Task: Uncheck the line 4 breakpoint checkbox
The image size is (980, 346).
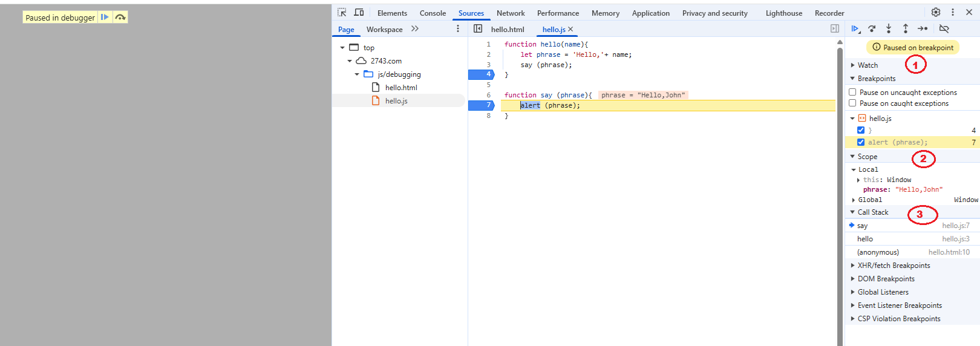Action: (861, 130)
